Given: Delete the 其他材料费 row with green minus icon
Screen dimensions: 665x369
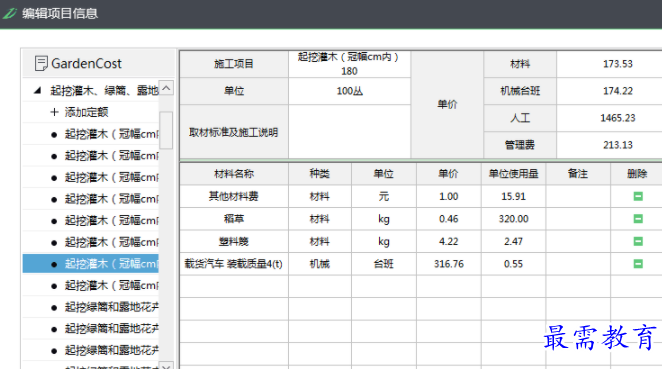Looking at the screenshot, I should (638, 196).
